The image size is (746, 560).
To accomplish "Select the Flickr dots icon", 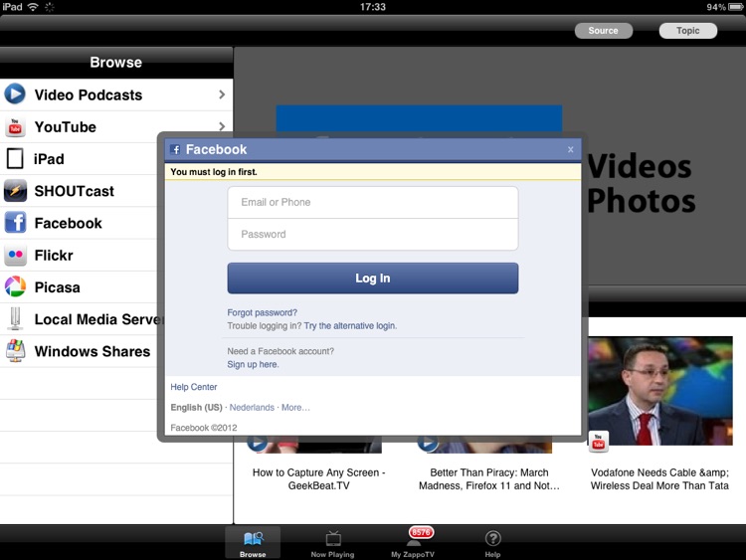I will click(15, 255).
